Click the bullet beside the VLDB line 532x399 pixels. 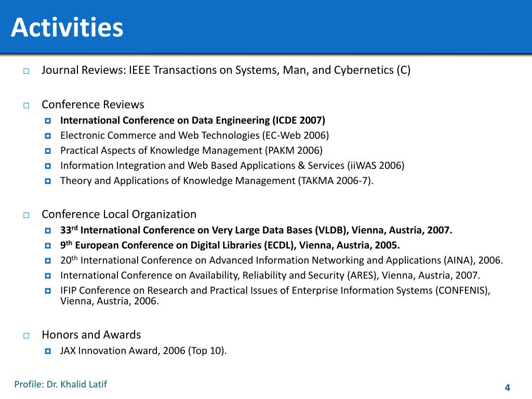coord(48,231)
